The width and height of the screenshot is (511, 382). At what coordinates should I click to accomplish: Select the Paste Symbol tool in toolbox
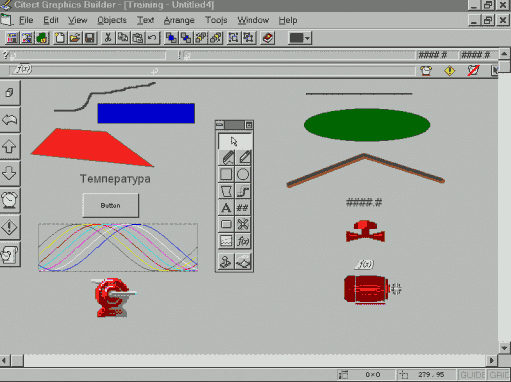click(x=227, y=261)
